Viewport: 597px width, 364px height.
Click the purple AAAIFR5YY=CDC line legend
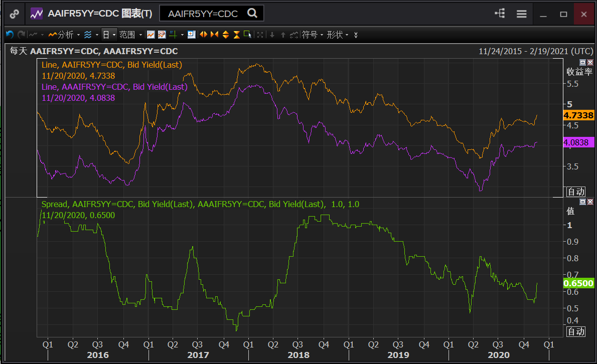[114, 87]
